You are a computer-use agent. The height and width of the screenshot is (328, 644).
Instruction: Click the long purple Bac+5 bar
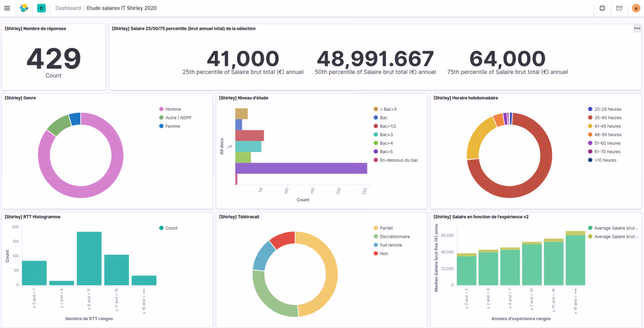(301, 168)
